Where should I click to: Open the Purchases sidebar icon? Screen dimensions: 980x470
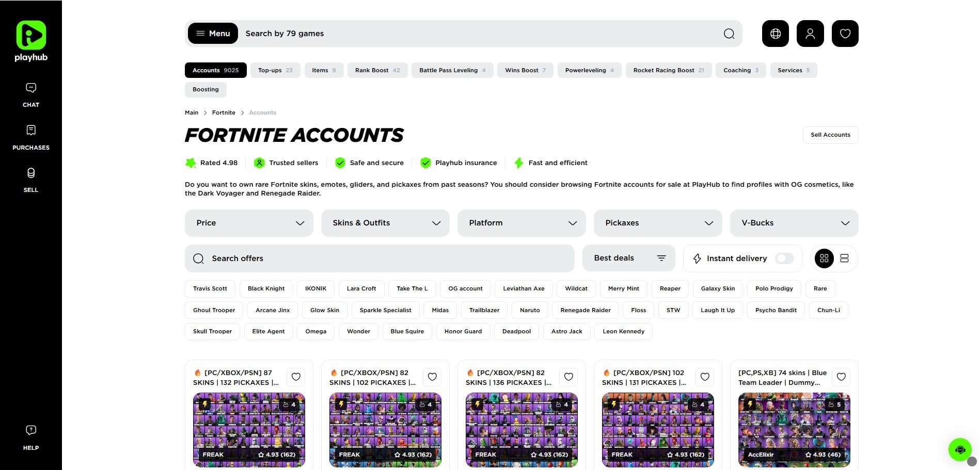31,137
